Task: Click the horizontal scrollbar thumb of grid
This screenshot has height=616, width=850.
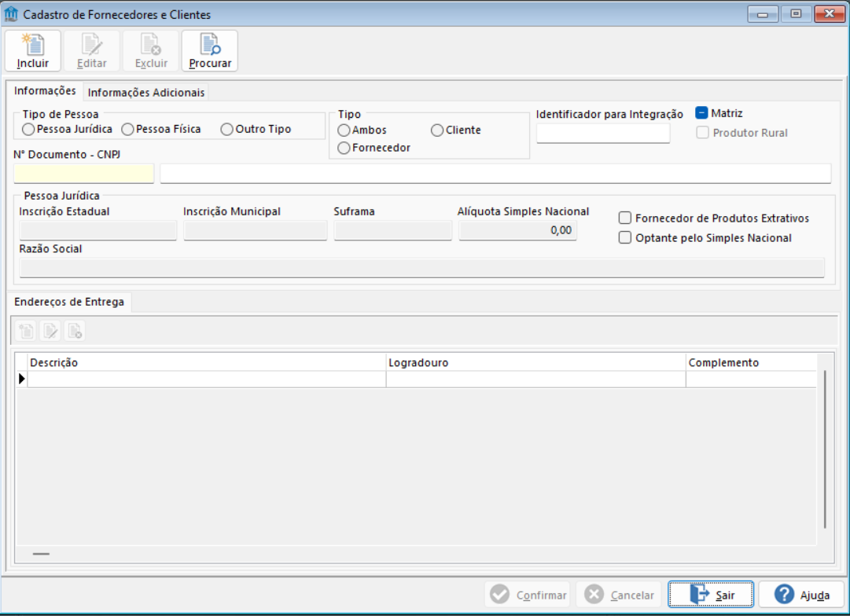Action: click(x=41, y=554)
